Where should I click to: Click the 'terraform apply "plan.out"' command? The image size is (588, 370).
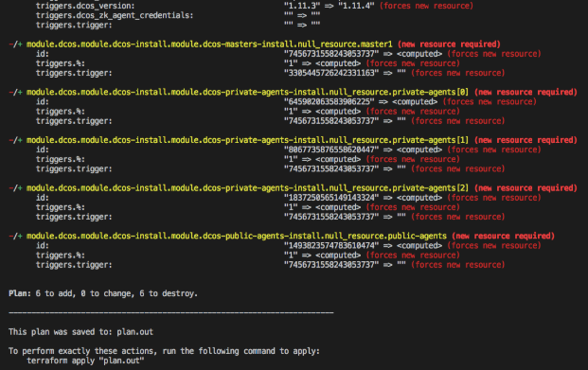tap(85, 361)
